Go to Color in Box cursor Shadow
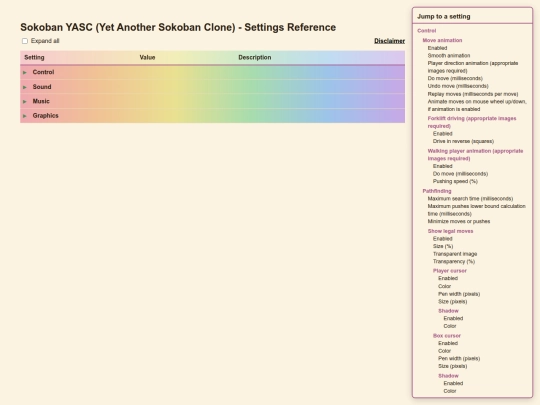 tap(450, 391)
